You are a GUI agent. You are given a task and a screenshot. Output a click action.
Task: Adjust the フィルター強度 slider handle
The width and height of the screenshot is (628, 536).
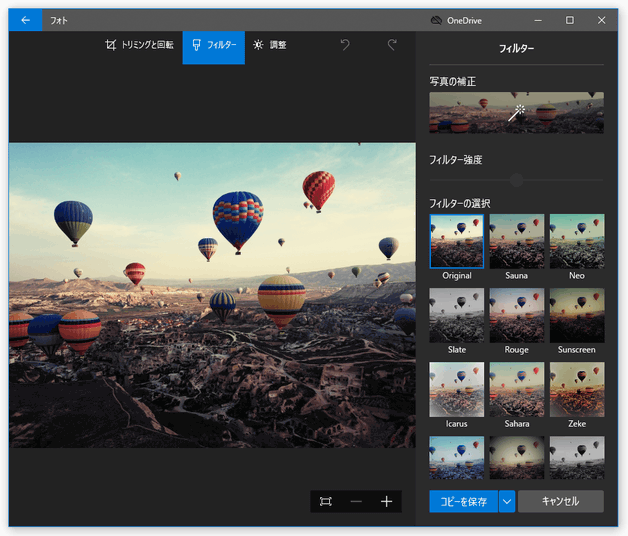click(517, 180)
